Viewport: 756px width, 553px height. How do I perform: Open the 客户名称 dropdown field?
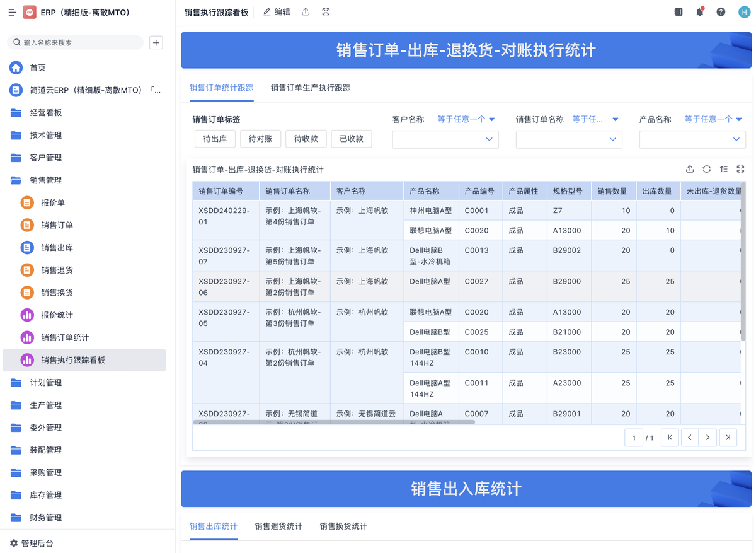pyautogui.click(x=445, y=139)
